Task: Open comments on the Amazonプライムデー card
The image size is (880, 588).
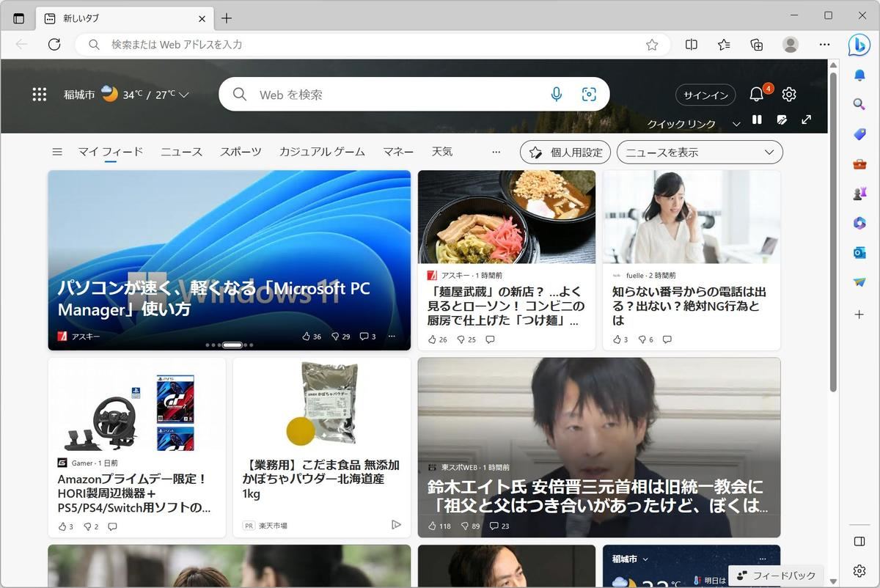Action: [112, 526]
